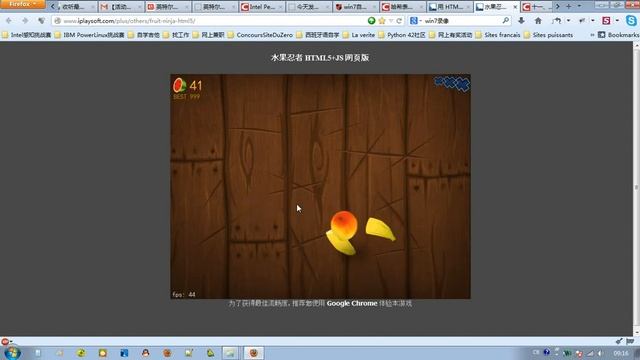Switch to the Gmail tab
The height and width of the screenshot is (360, 640).
point(121,7)
